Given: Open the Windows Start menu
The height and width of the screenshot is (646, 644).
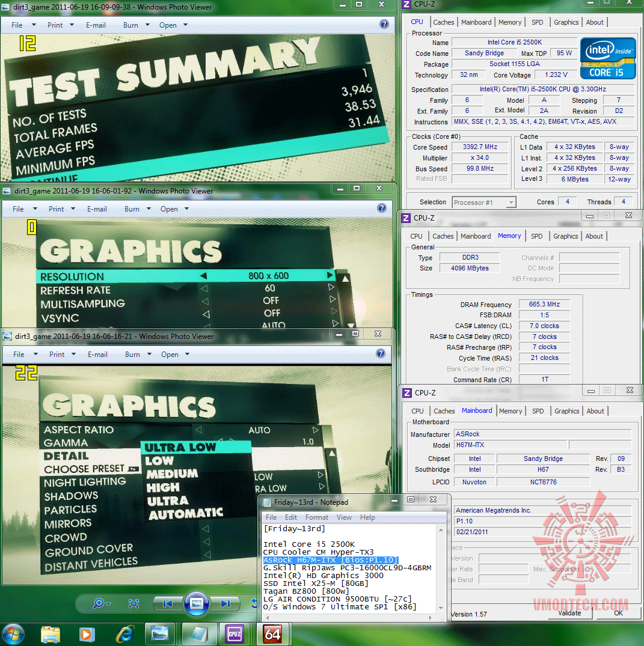Looking at the screenshot, I should coord(13,634).
